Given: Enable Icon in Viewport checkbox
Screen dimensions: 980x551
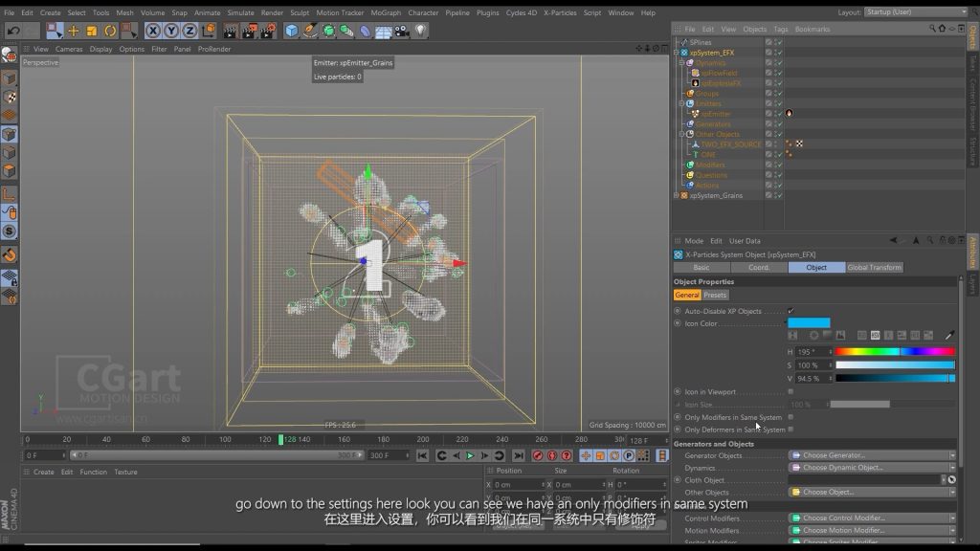Looking at the screenshot, I should [x=791, y=391].
